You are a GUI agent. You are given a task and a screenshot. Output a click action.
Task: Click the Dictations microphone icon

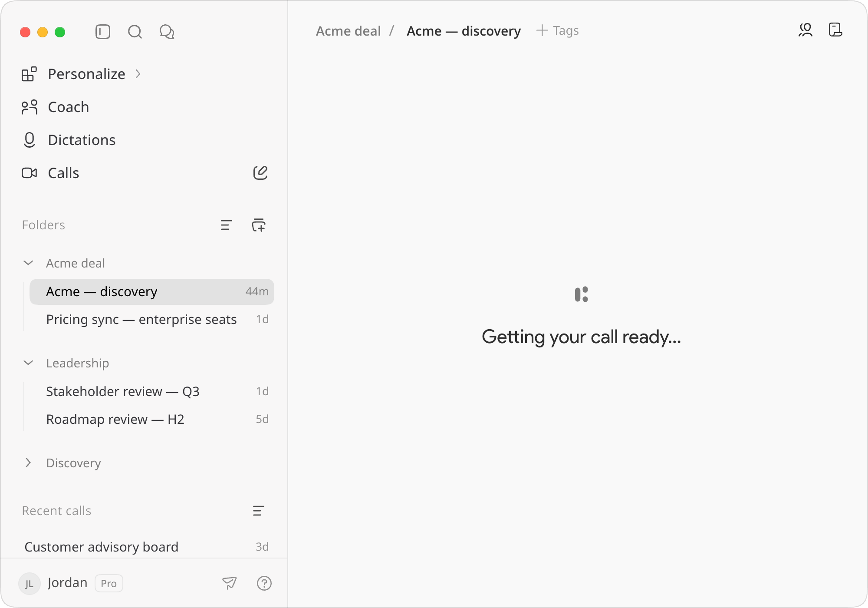(x=29, y=140)
